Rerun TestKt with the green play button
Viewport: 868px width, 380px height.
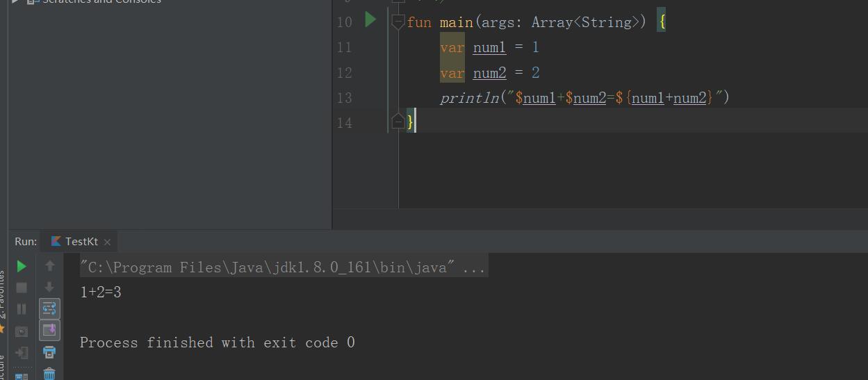22,266
